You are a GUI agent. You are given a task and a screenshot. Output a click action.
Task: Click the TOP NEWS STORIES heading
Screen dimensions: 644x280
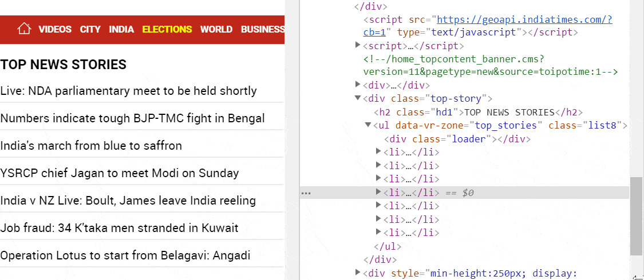coord(64,65)
